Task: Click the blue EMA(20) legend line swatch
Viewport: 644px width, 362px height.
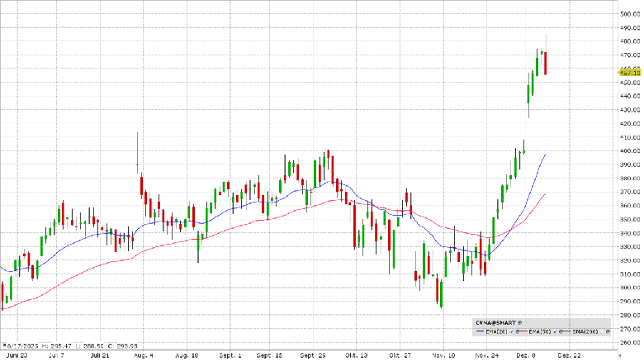Action: (481, 331)
